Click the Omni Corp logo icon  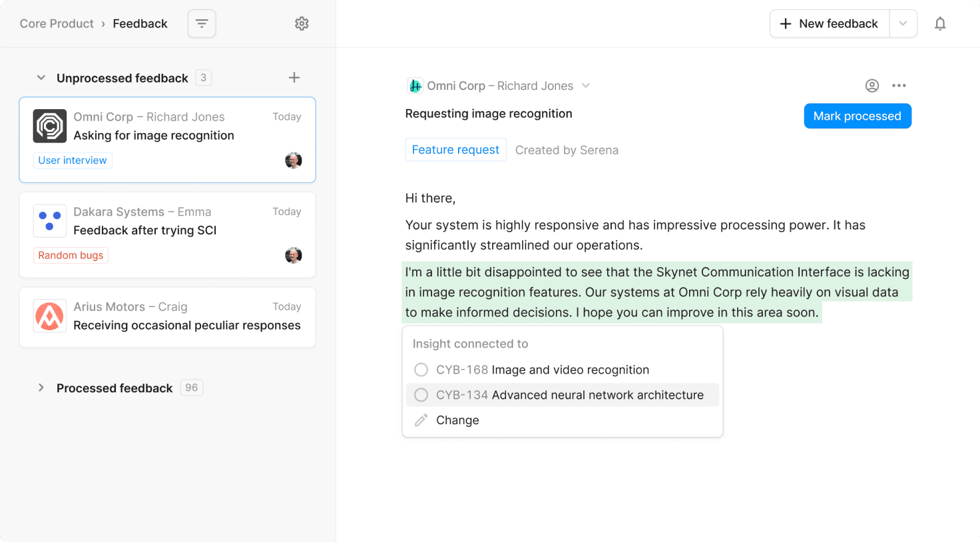[x=50, y=126]
